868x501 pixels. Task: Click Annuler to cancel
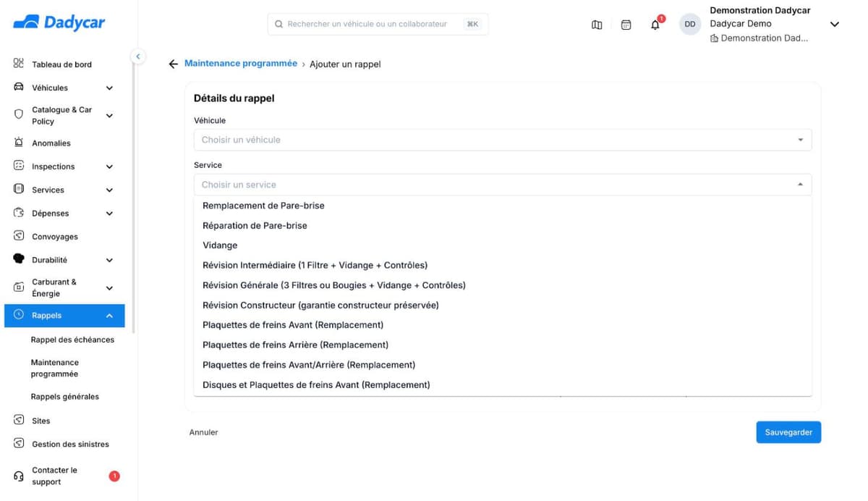click(203, 432)
